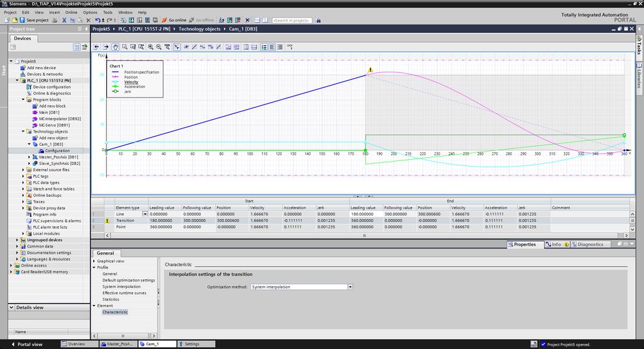Screen dimensions: 644x349
Task: Click Technology objects in breadcrumb path
Action: coord(199,29)
